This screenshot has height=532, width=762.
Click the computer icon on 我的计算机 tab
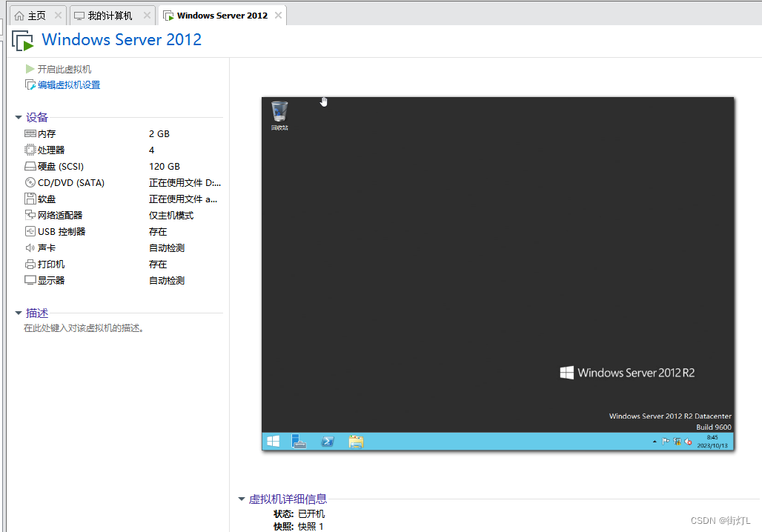click(x=79, y=16)
